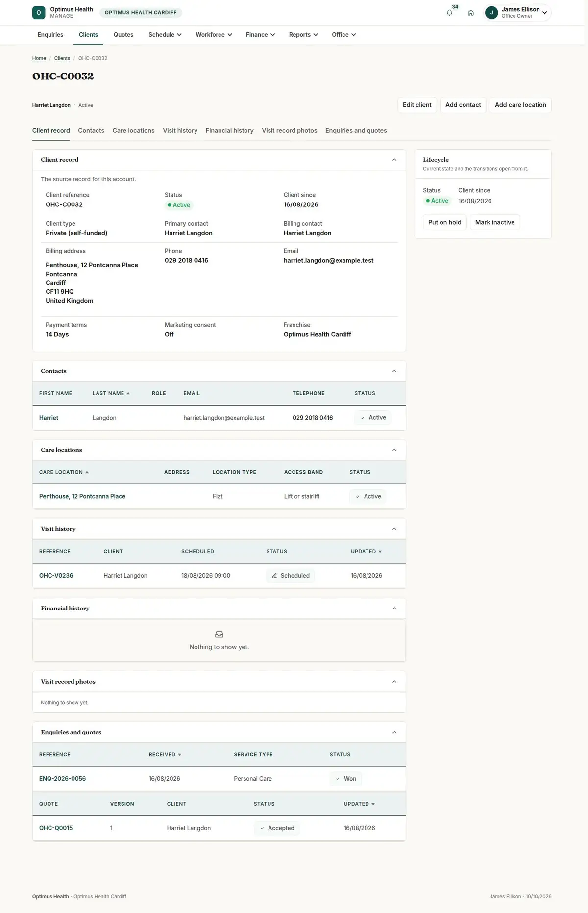Screen dimensions: 588x913
Task: Open enquiry ENQ-2026-0056
Action: (x=62, y=779)
